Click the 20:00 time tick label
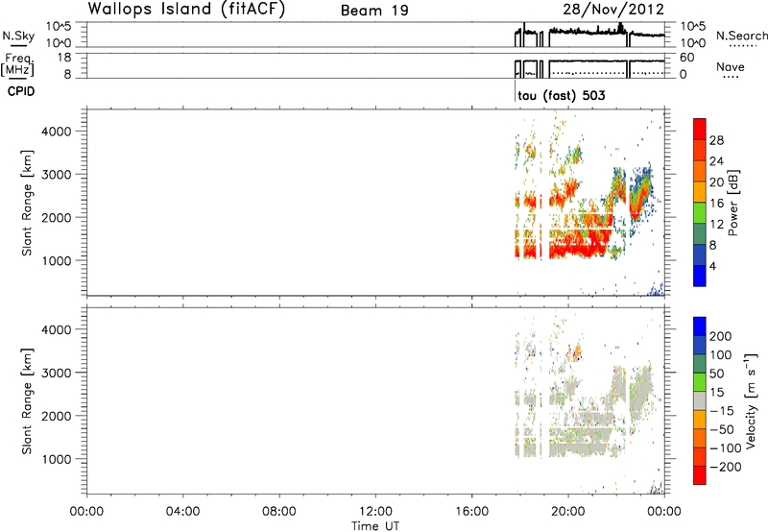This screenshot has width=768, height=532. (568, 512)
